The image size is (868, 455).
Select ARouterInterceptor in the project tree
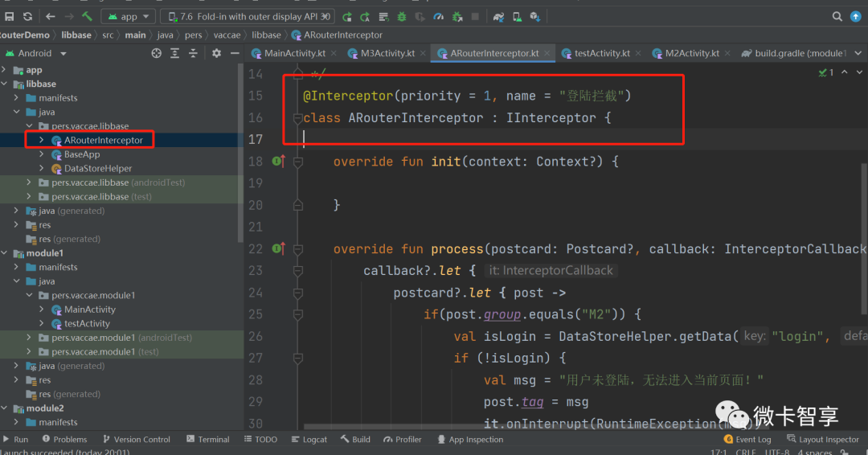click(x=103, y=140)
